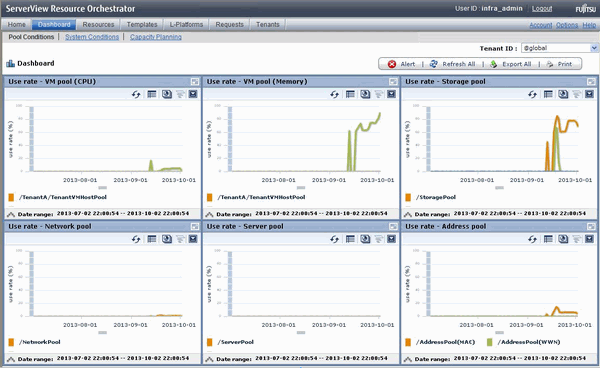The height and width of the screenshot is (368, 600).
Task: Open table view in Address pool panel
Action: [x=548, y=239]
